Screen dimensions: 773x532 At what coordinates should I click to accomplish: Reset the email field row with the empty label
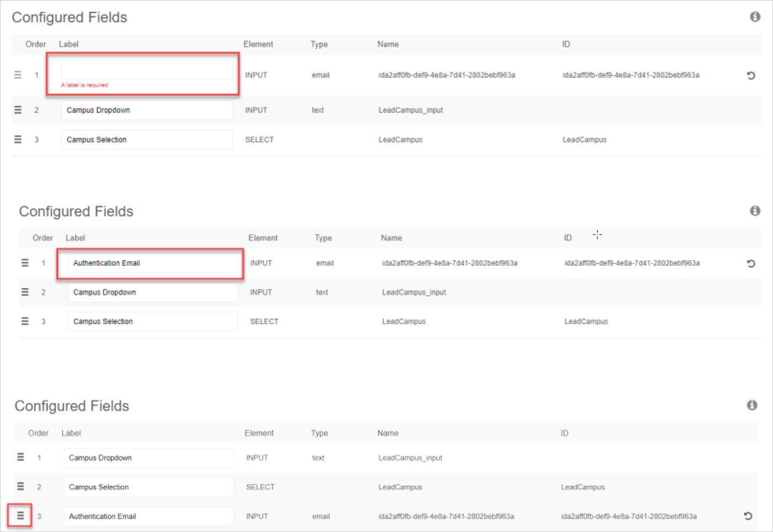(x=750, y=76)
